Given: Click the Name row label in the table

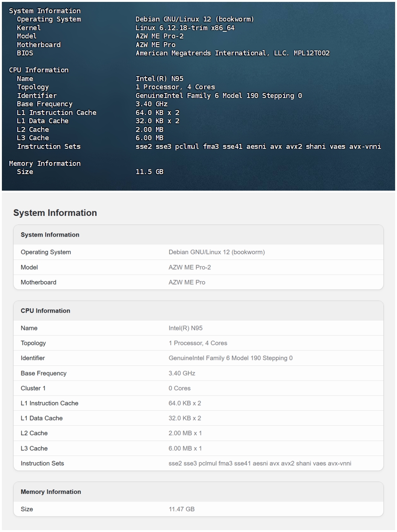Looking at the screenshot, I should coord(29,328).
